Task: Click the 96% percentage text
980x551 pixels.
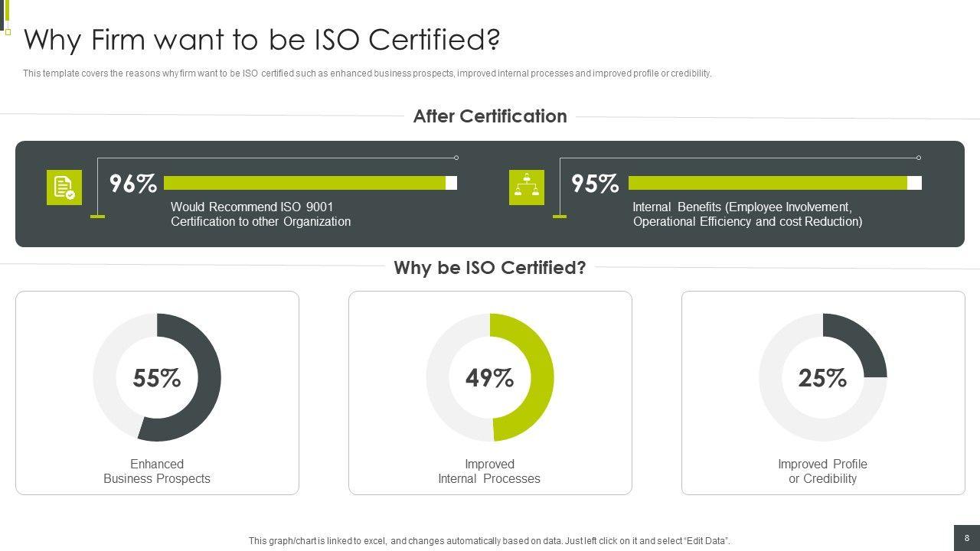Action: (133, 184)
